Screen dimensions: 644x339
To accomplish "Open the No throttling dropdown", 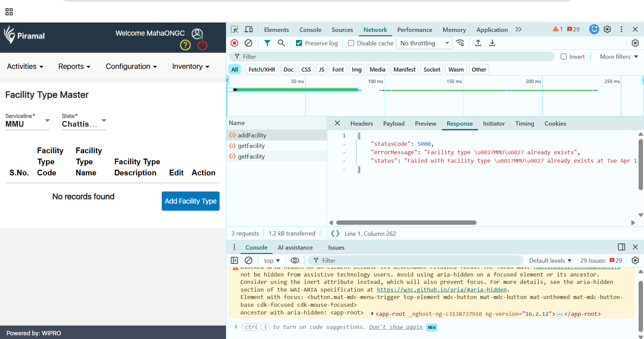I will pos(424,43).
